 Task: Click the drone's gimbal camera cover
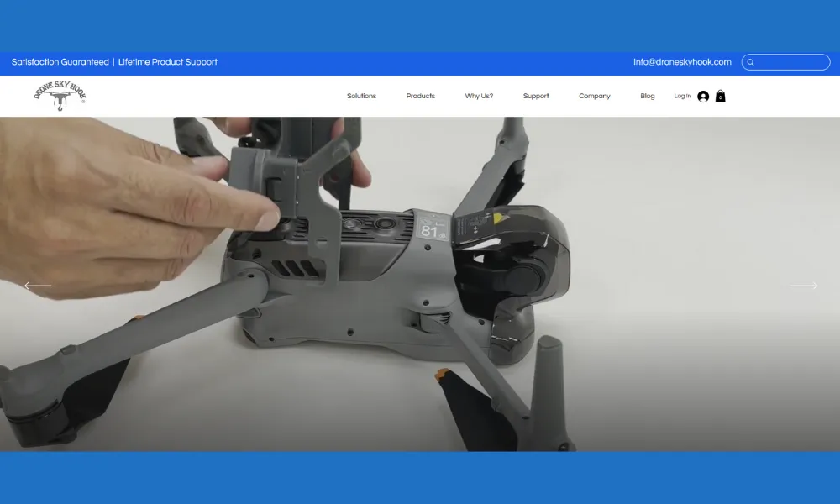click(512, 260)
